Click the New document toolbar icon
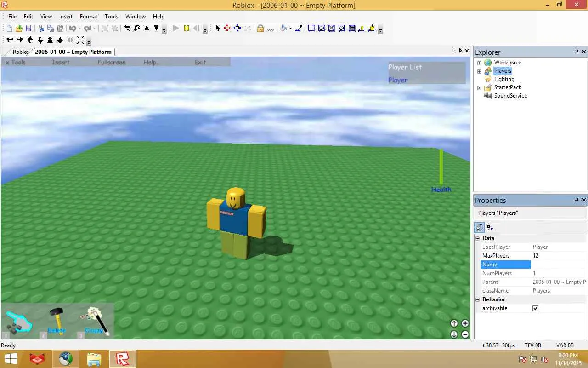 coord(9,29)
